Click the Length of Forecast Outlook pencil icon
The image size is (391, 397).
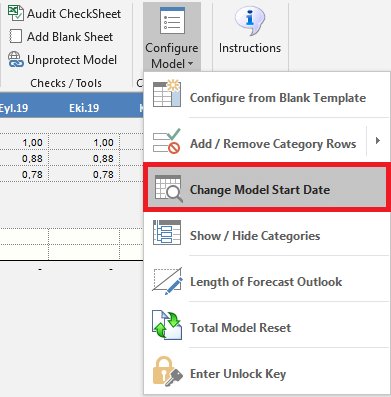[x=167, y=281]
